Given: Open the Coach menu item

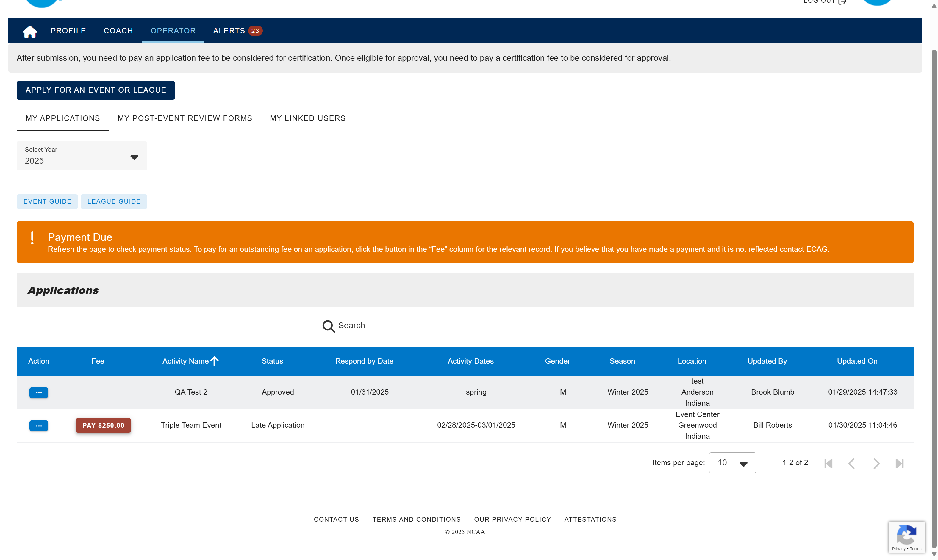Looking at the screenshot, I should pos(118,31).
